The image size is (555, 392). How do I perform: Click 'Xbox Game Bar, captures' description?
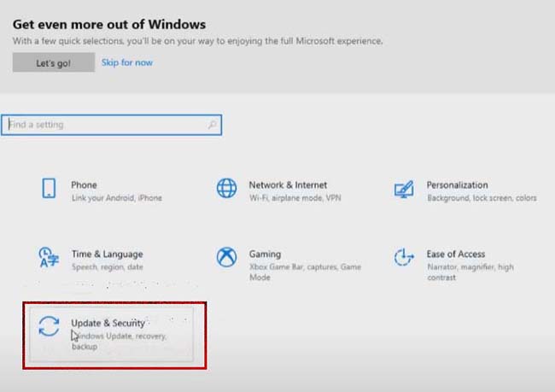point(305,272)
